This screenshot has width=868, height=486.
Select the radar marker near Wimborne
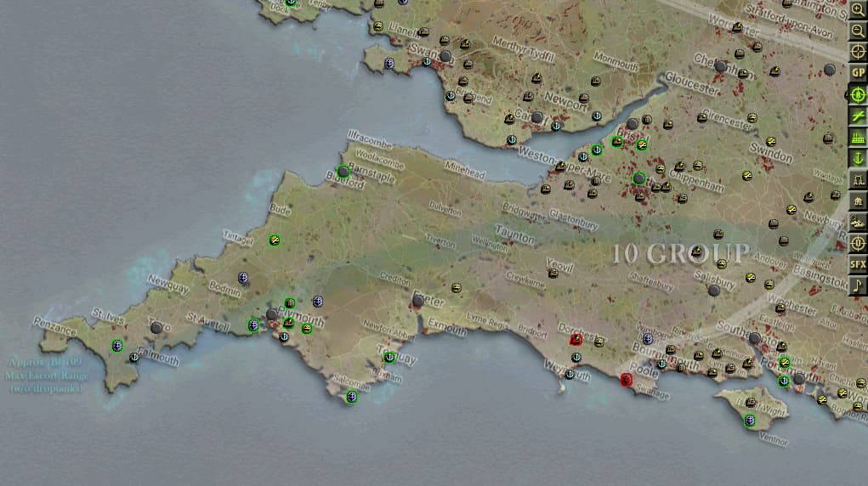(x=648, y=338)
